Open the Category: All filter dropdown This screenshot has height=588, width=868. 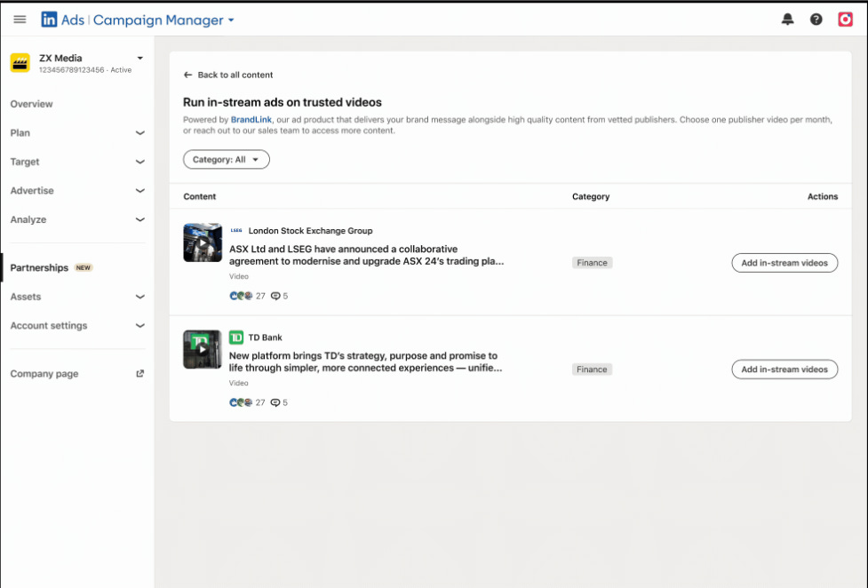(227, 160)
